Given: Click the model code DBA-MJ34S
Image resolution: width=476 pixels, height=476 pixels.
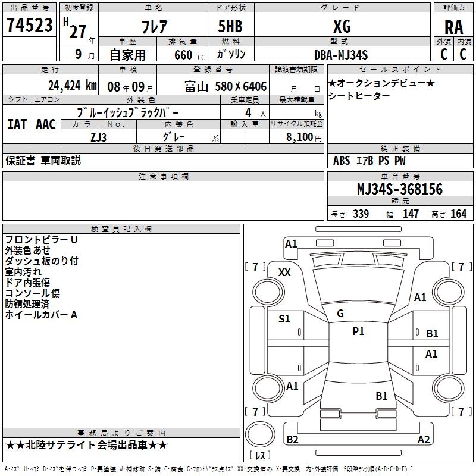Looking at the screenshot, I should pyautogui.click(x=341, y=55).
